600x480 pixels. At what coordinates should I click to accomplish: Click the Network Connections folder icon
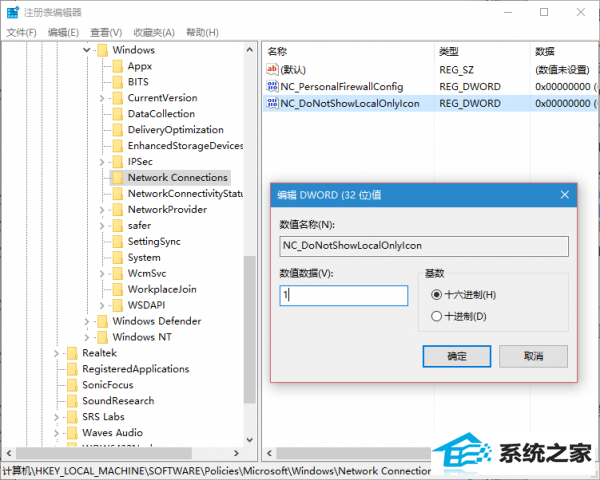[118, 178]
